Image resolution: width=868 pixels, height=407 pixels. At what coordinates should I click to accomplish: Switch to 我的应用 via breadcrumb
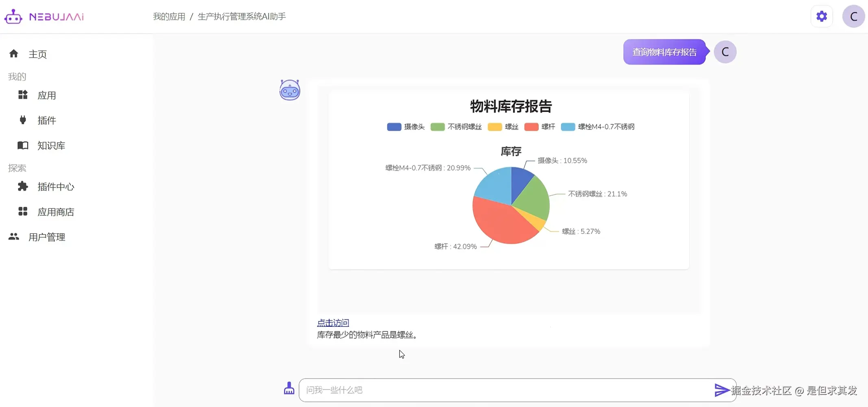[x=169, y=16]
